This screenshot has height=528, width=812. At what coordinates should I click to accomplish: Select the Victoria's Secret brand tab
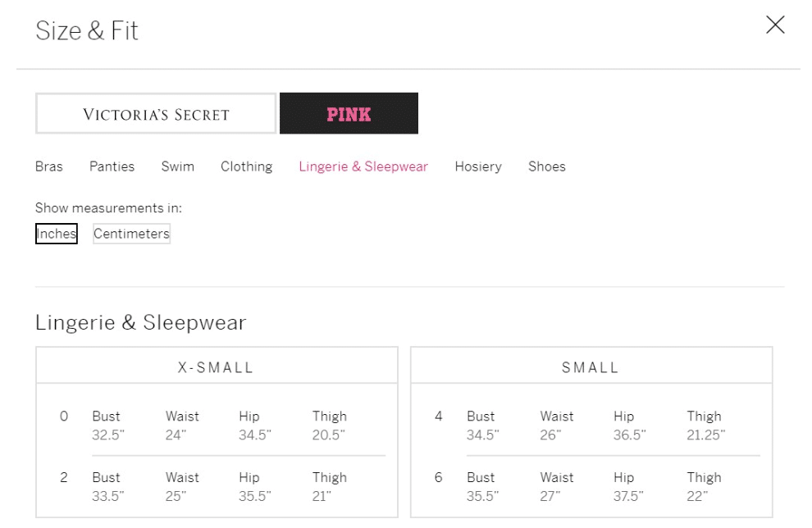pos(156,114)
